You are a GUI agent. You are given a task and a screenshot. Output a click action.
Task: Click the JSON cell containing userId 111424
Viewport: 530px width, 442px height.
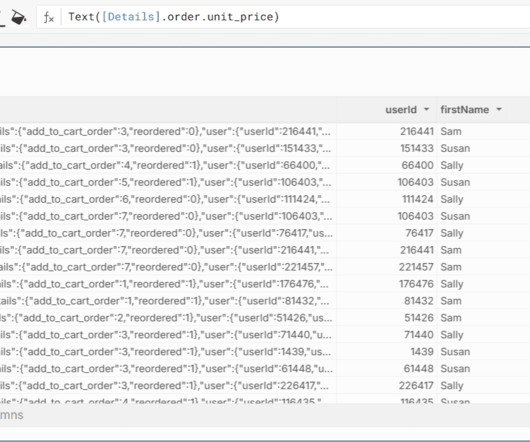168,199
